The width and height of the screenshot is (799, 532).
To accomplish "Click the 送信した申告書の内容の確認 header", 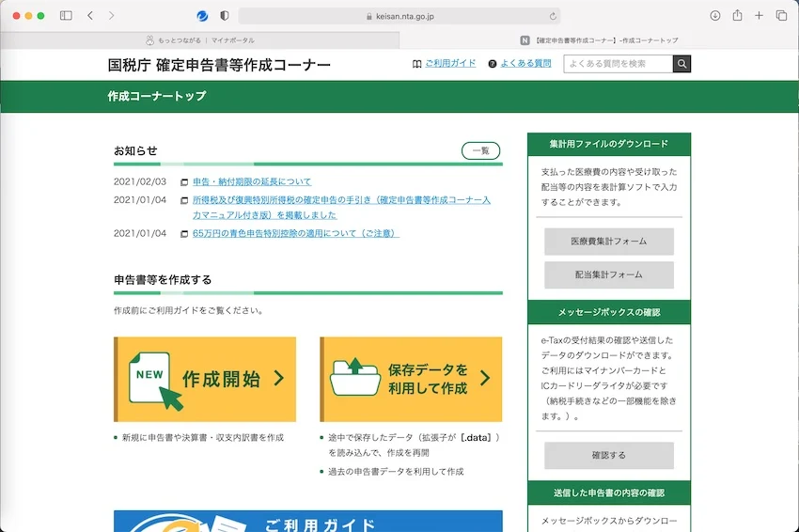I will coord(609,493).
